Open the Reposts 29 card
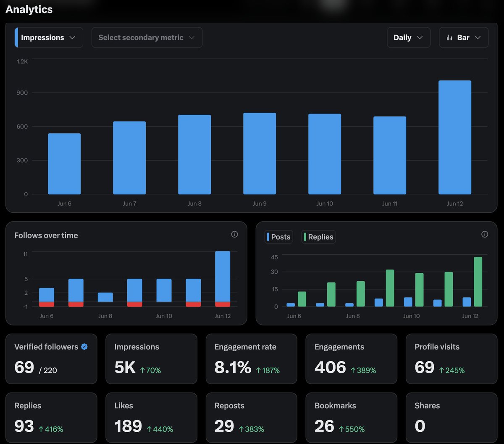This screenshot has height=444, width=504. coord(251,418)
